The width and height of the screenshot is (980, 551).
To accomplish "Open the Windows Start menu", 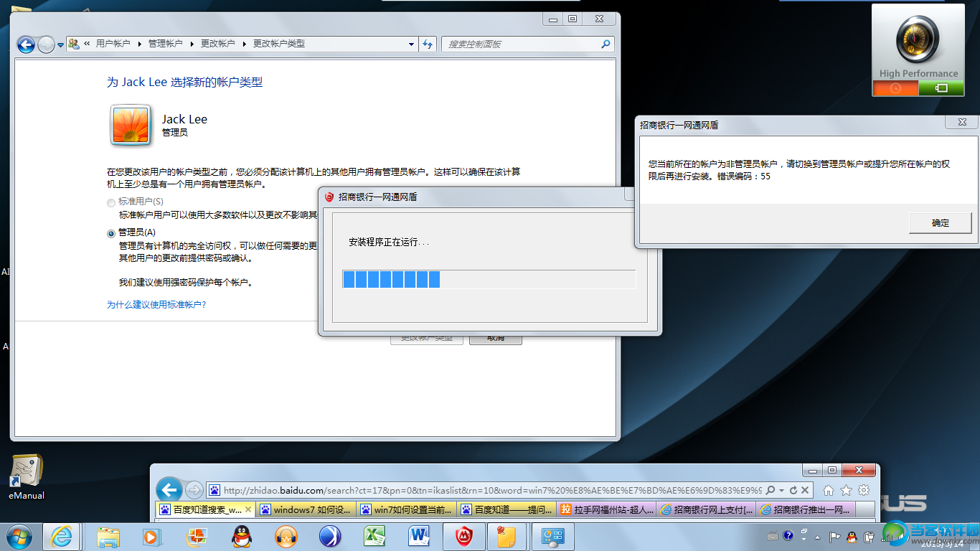I will tap(19, 537).
